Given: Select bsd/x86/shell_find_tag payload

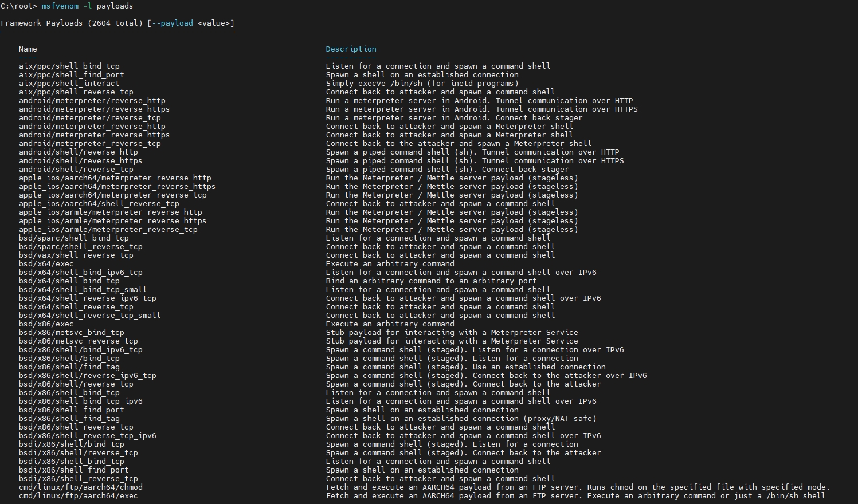Looking at the screenshot, I should click(x=69, y=419).
